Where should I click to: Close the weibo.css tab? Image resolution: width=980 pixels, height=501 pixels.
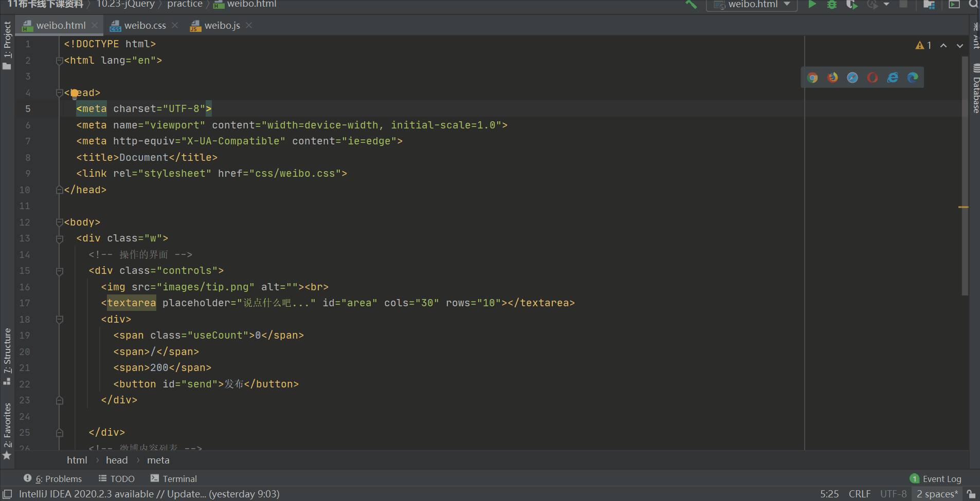click(175, 25)
